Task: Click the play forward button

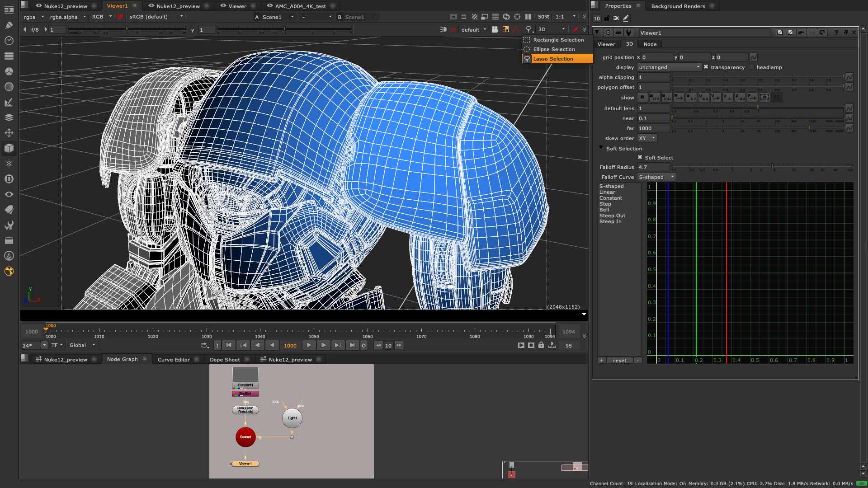Action: pyautogui.click(x=309, y=345)
